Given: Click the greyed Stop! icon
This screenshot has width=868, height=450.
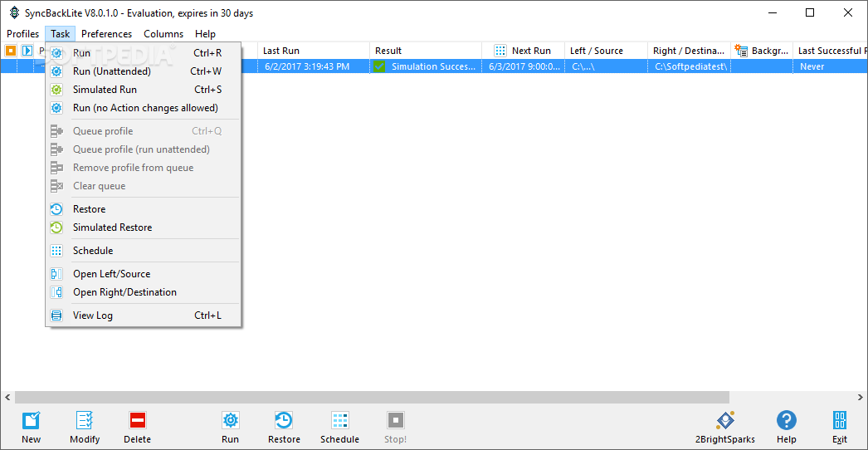Looking at the screenshot, I should pyautogui.click(x=396, y=420).
